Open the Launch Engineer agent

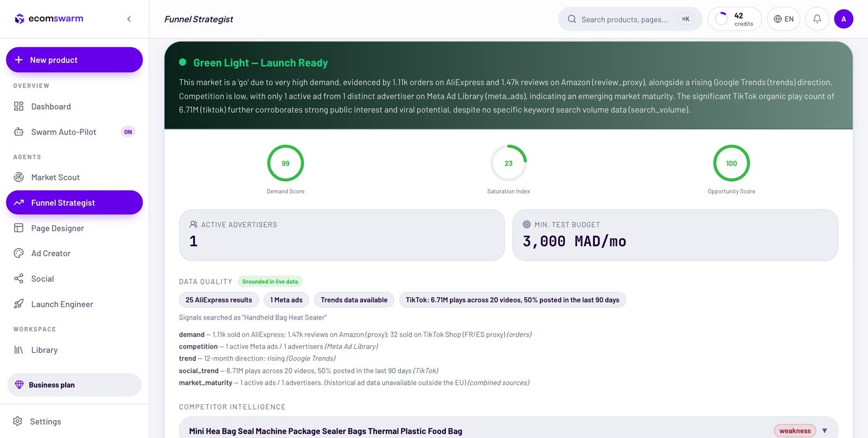point(74,304)
